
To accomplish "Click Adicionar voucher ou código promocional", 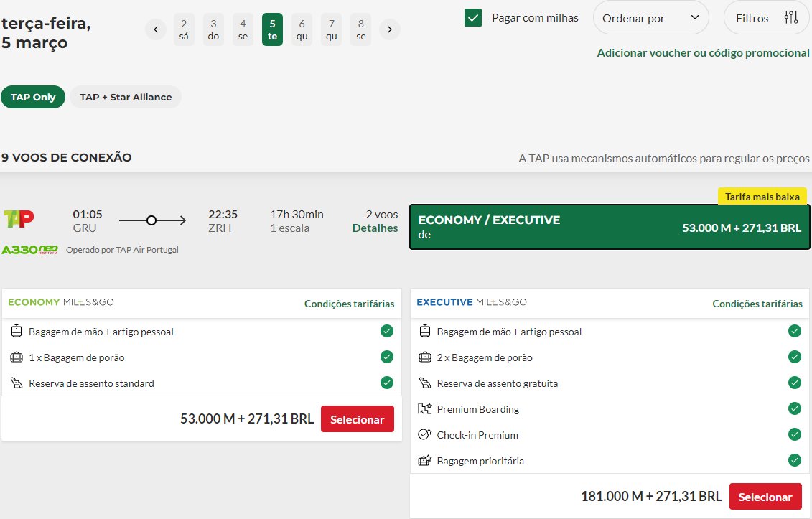I will click(x=703, y=53).
